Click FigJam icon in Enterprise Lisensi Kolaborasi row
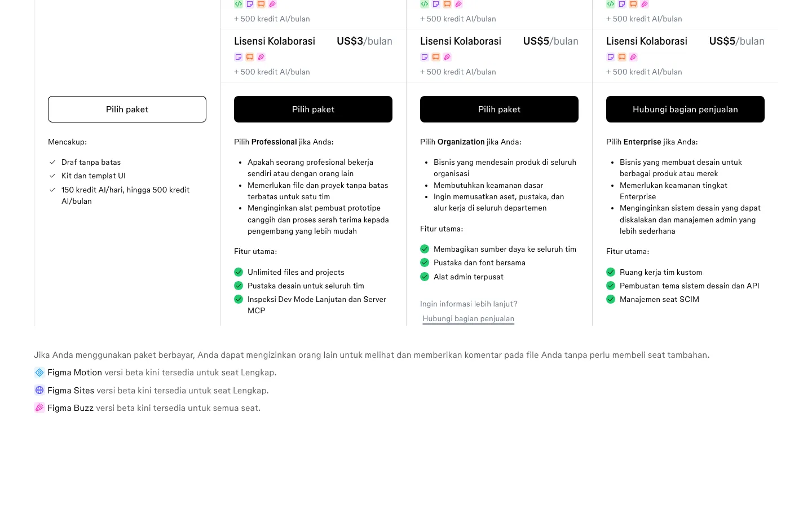Viewport: 812px width, 508px height. tap(611, 57)
